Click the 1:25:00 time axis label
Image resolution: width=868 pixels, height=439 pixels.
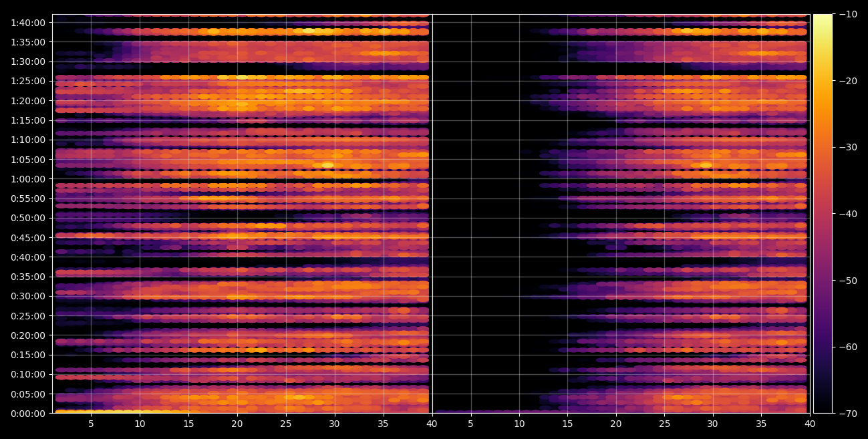(x=28, y=81)
